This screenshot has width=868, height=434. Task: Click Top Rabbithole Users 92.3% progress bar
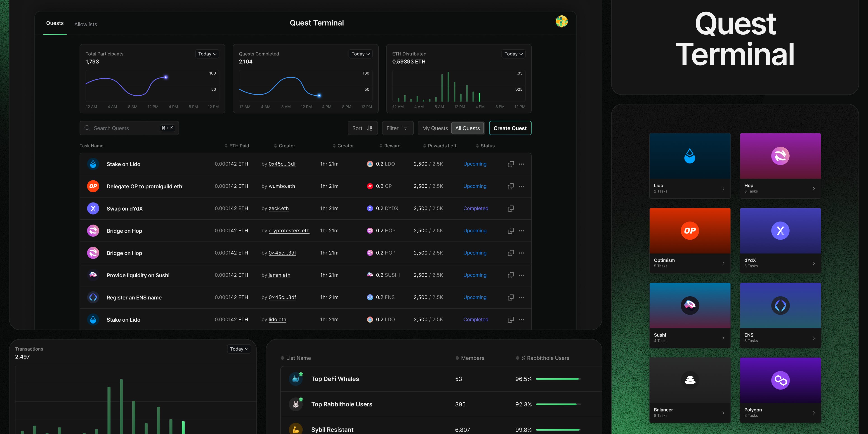[558, 404]
